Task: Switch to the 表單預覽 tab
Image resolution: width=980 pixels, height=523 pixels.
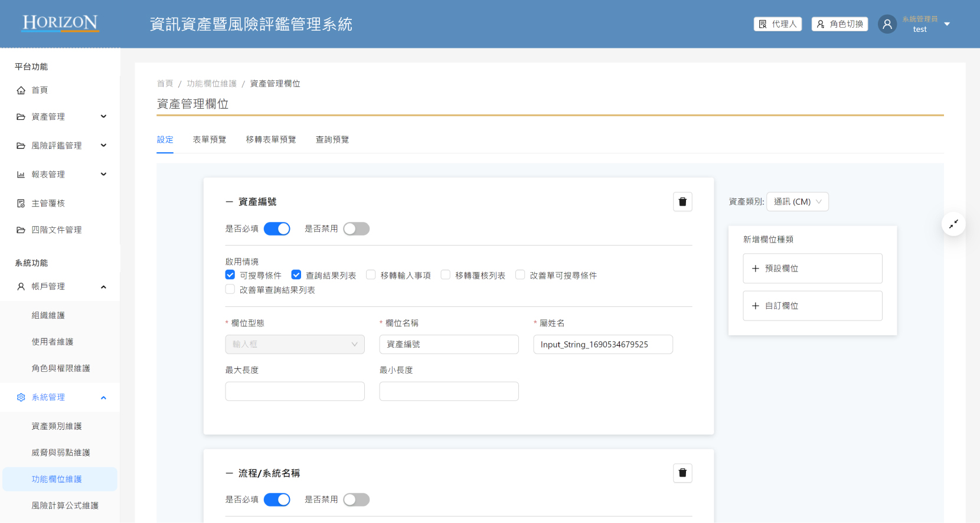Action: (209, 140)
